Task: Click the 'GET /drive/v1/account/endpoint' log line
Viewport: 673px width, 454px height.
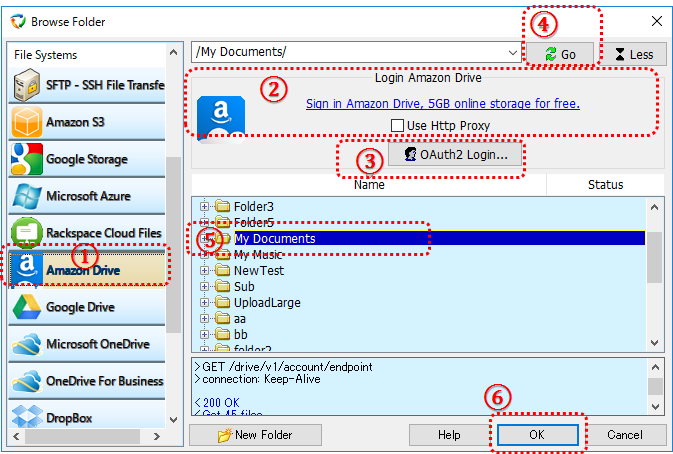Action: click(283, 367)
